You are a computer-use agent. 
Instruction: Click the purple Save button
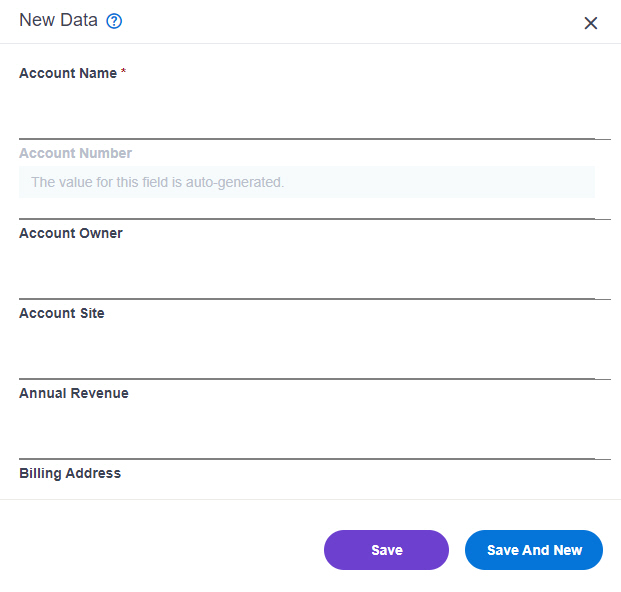(386, 550)
